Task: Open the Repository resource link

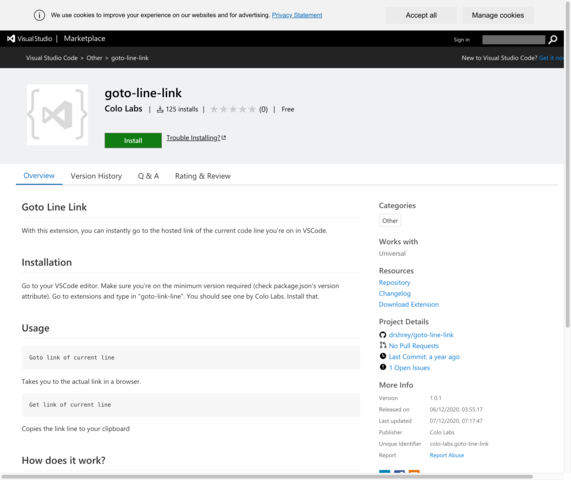Action: 394,283
